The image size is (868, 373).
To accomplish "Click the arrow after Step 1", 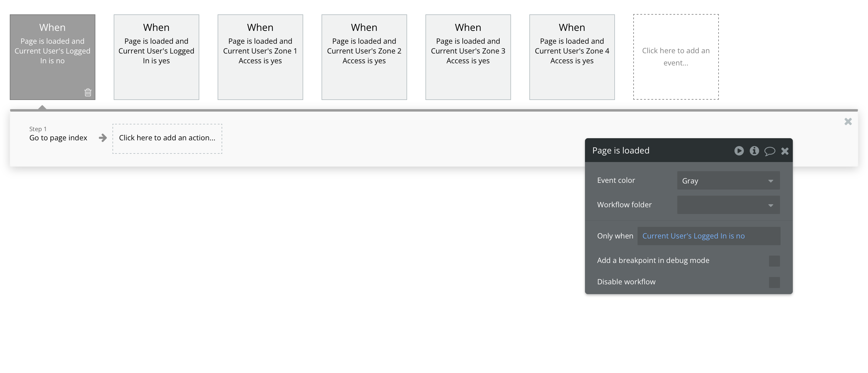I will point(103,138).
